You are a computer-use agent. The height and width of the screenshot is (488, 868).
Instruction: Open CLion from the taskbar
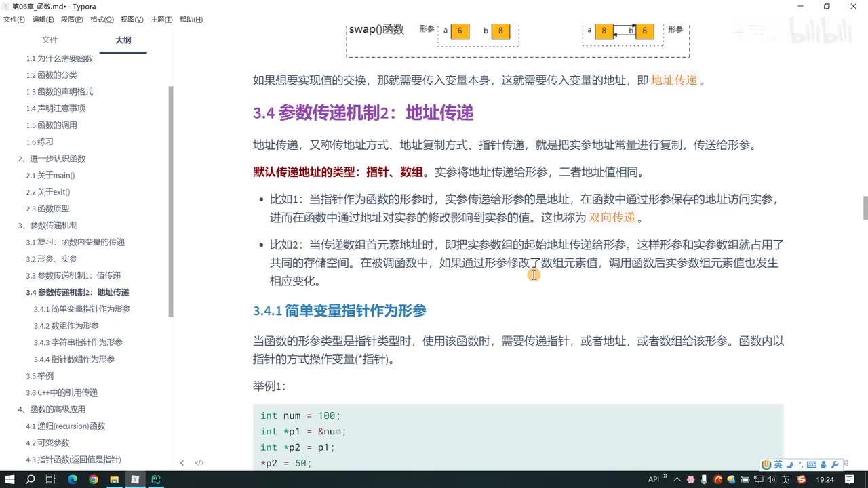(156, 479)
